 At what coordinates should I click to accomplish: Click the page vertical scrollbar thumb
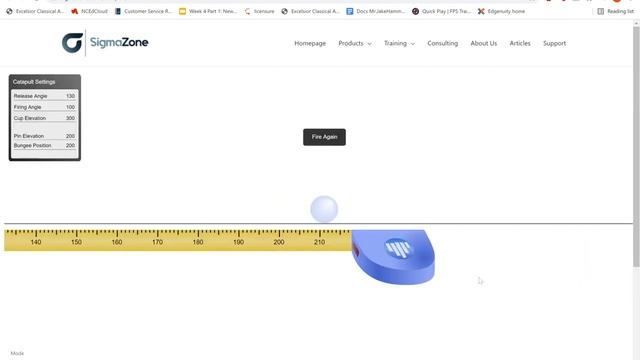[x=636, y=147]
